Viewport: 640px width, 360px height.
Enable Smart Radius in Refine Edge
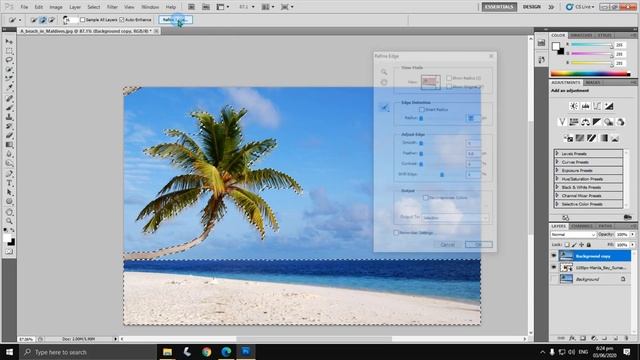click(422, 110)
